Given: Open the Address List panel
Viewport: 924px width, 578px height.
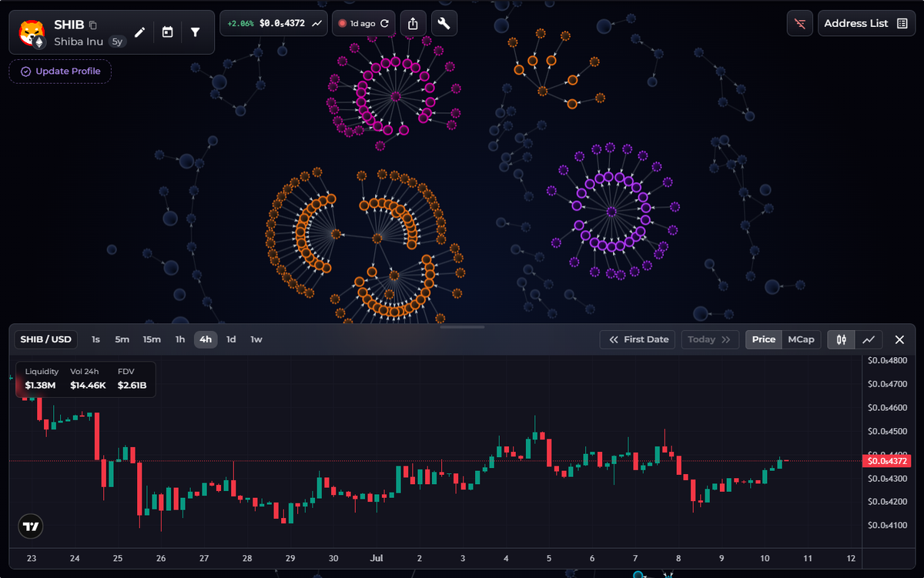Looking at the screenshot, I should tap(866, 23).
